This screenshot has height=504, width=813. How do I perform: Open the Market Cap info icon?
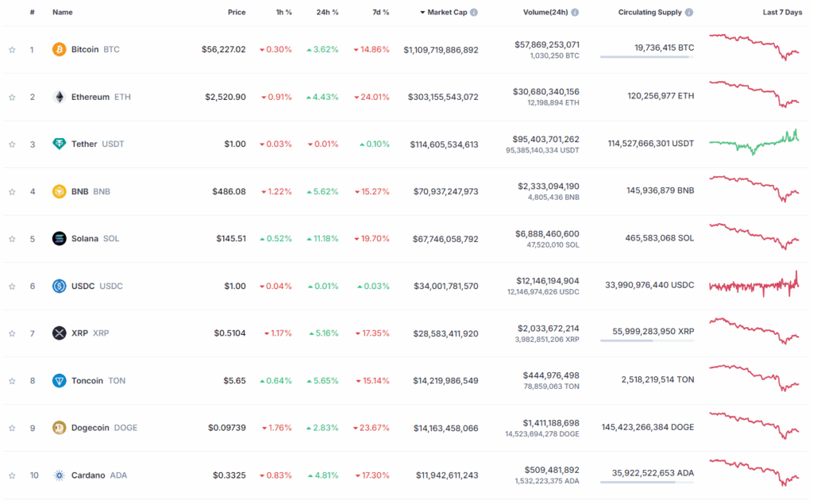pos(474,13)
